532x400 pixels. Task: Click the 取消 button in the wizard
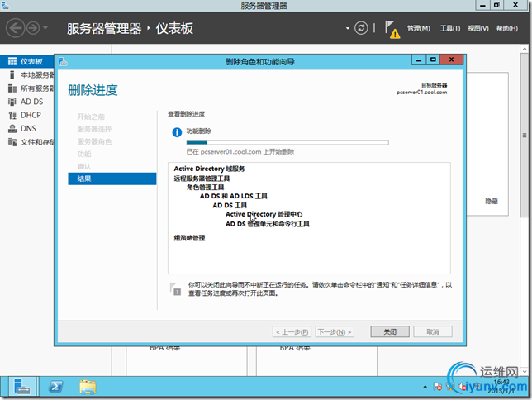[433, 331]
